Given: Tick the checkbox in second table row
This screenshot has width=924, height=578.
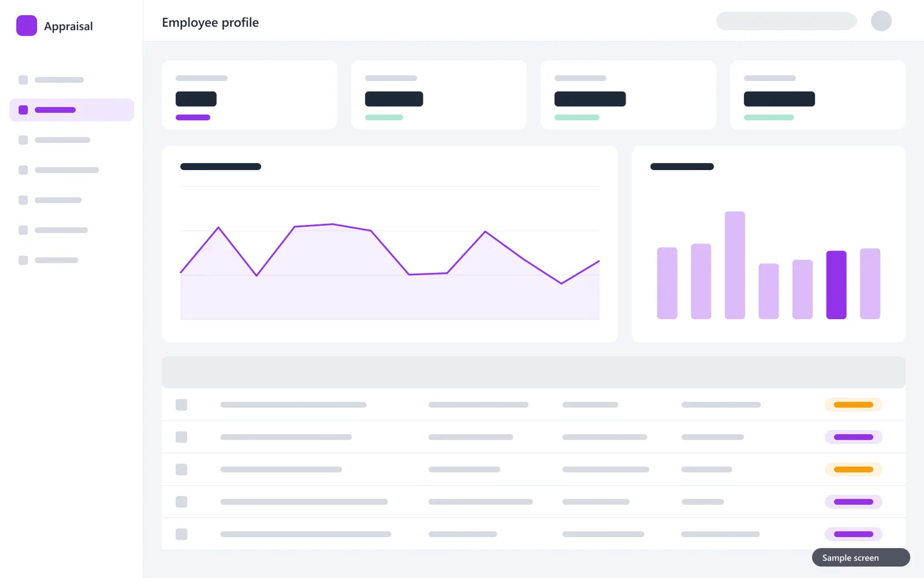Looking at the screenshot, I should (181, 437).
